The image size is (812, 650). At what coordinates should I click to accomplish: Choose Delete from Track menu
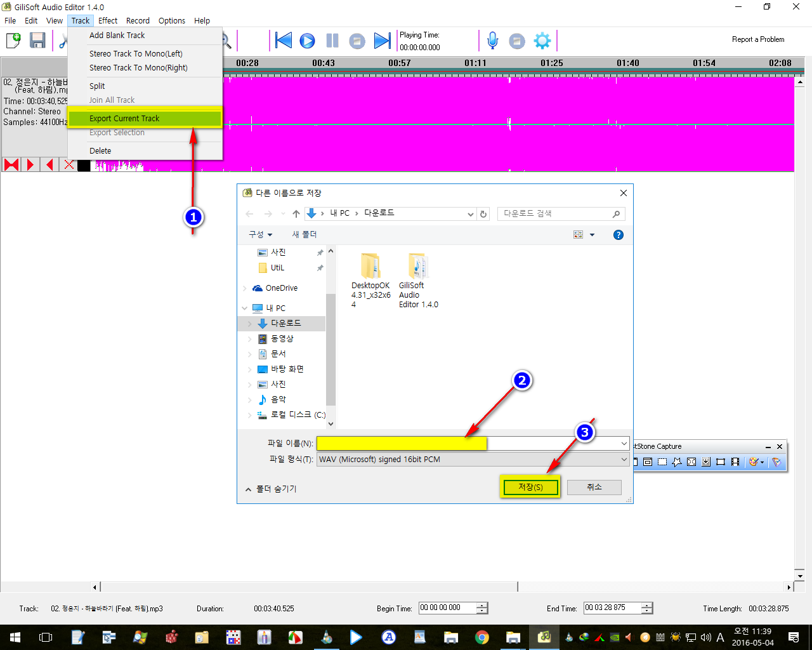pos(145,151)
